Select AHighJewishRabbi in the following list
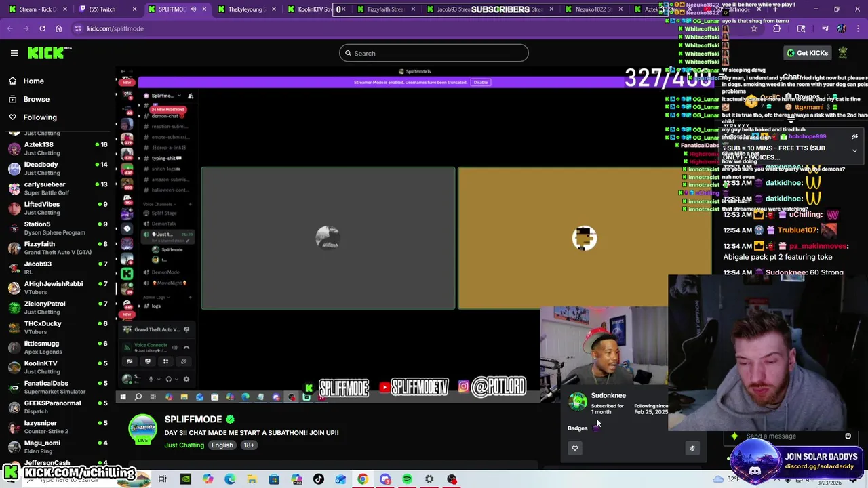The width and height of the screenshot is (868, 488). [x=58, y=287]
